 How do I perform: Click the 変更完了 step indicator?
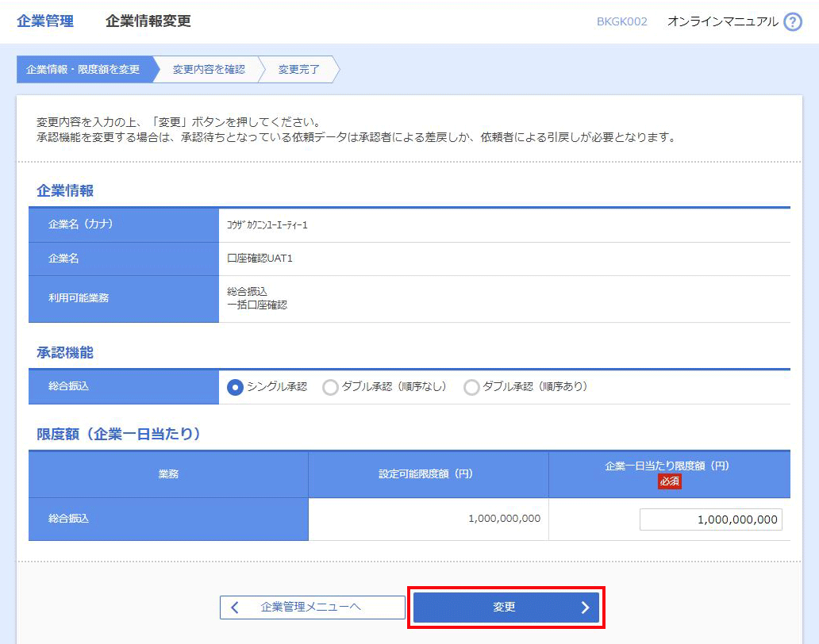[x=299, y=70]
